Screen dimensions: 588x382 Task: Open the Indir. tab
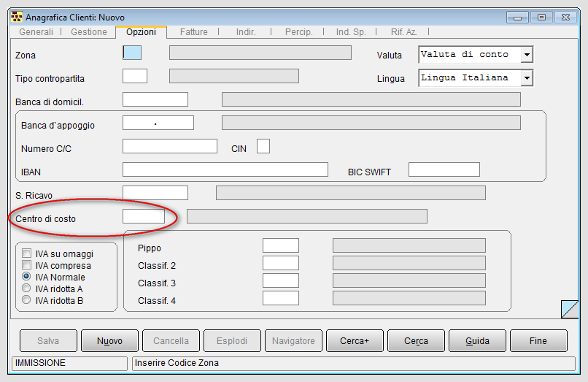pos(246,32)
